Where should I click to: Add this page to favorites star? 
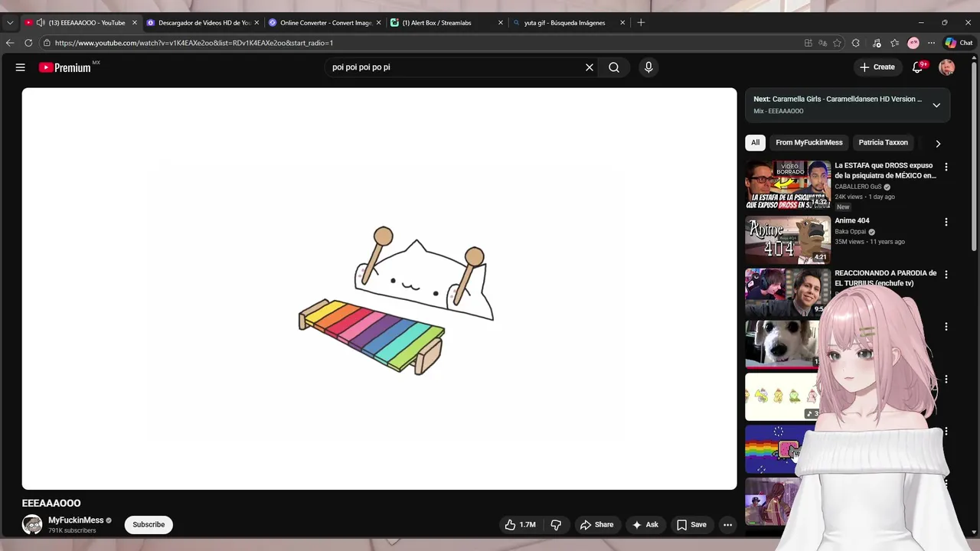(x=838, y=43)
